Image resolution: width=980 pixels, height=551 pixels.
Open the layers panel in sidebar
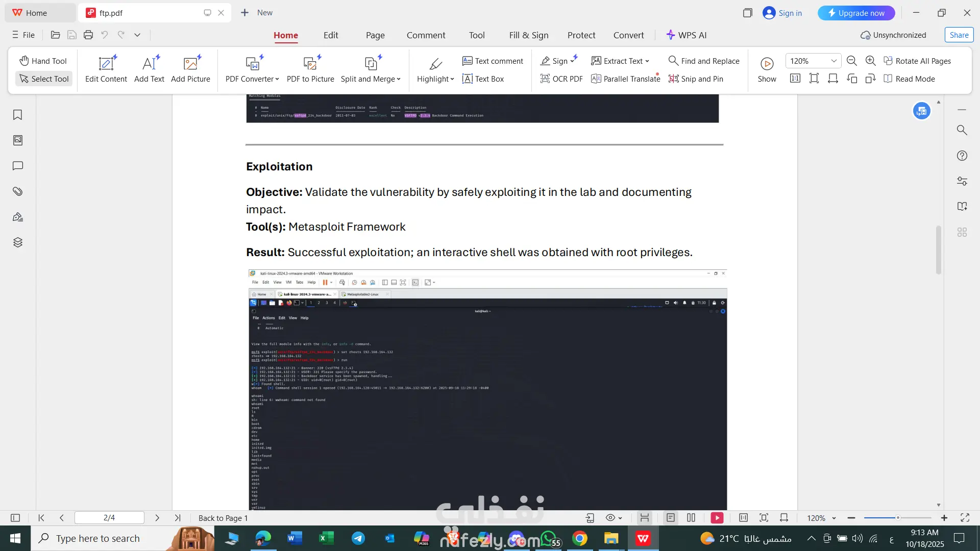tap(18, 242)
